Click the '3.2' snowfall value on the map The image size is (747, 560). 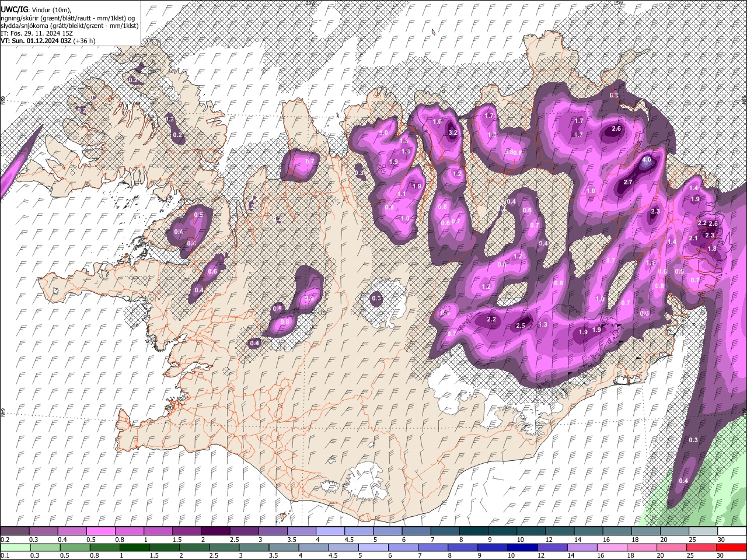tap(452, 132)
